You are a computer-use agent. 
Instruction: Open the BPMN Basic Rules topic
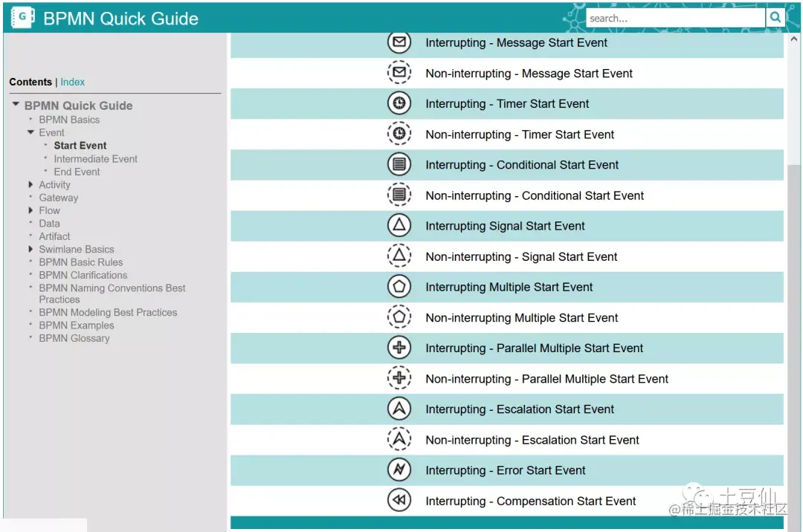(x=81, y=262)
